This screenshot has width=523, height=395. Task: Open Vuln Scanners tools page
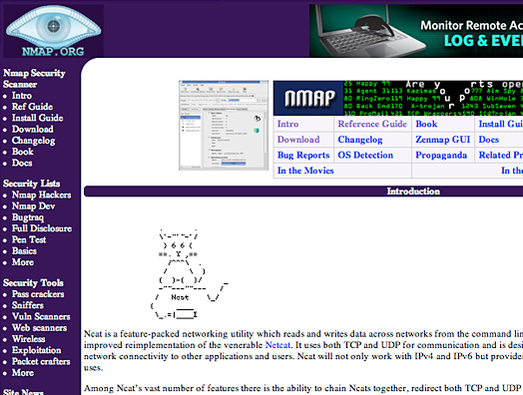pos(41,317)
